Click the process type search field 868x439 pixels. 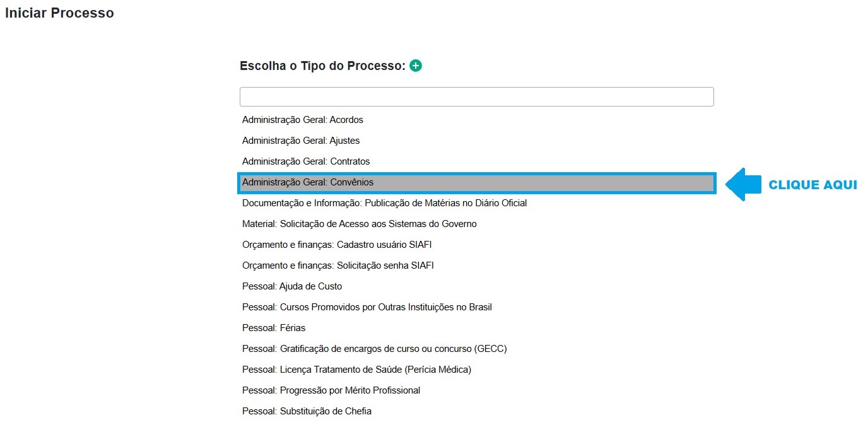pyautogui.click(x=476, y=97)
